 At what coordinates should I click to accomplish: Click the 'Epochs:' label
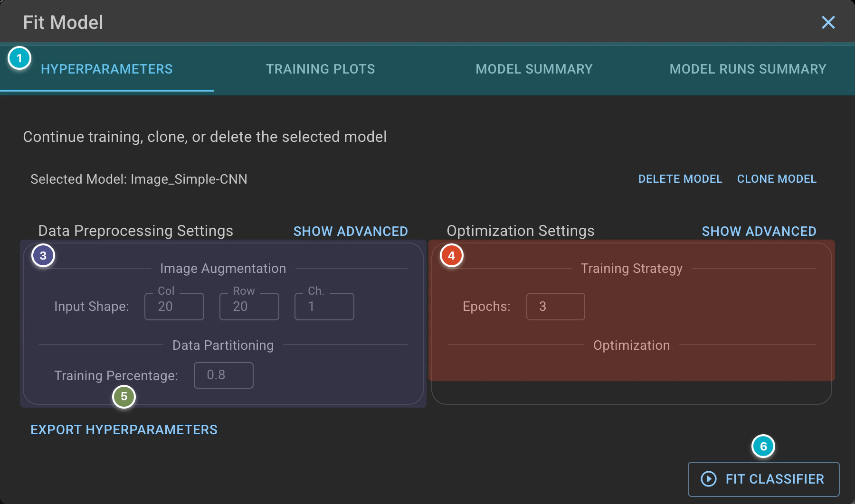pos(487,307)
